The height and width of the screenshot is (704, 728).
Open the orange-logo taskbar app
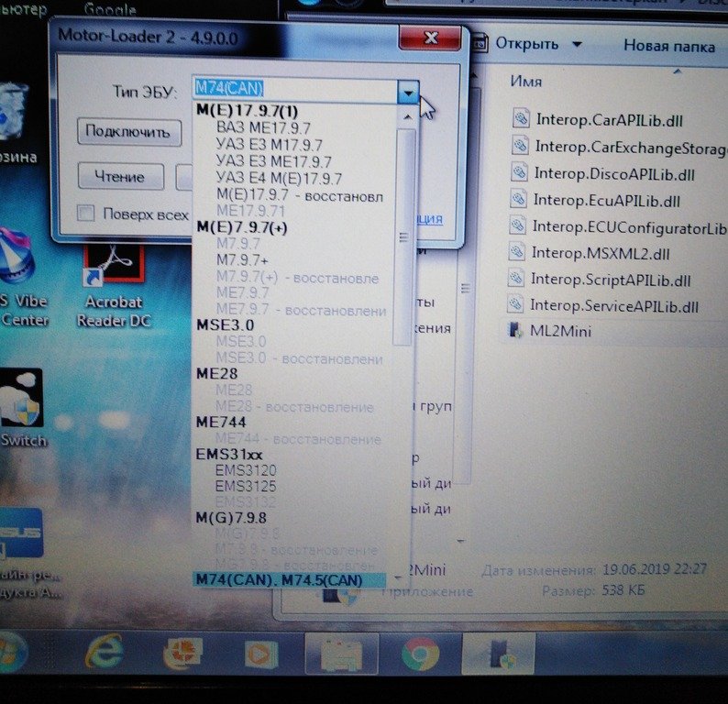[x=182, y=653]
